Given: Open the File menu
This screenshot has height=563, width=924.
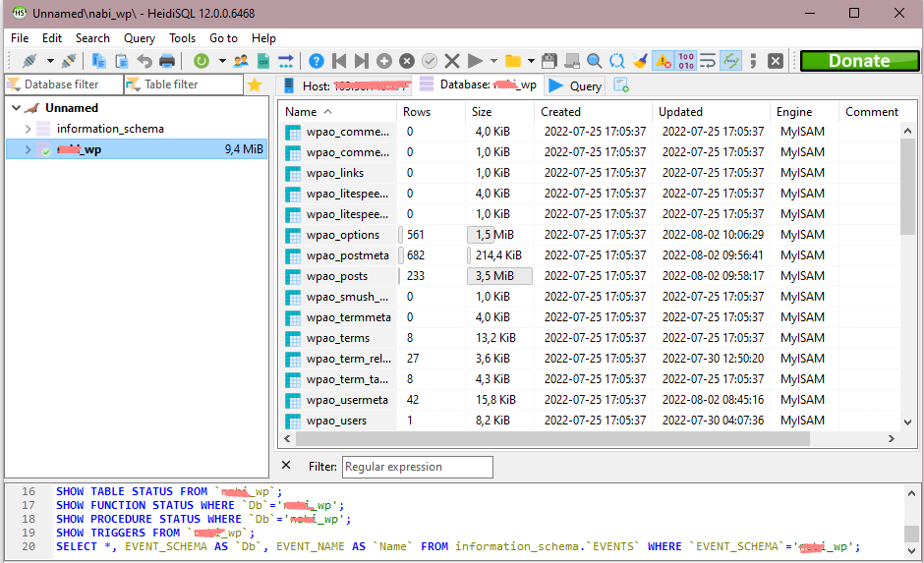Looking at the screenshot, I should click(20, 37).
